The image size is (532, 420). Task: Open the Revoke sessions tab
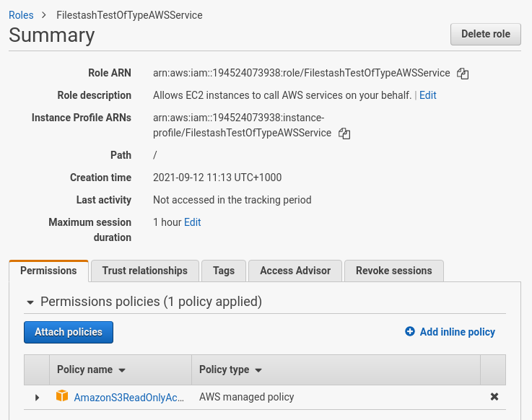coord(394,271)
